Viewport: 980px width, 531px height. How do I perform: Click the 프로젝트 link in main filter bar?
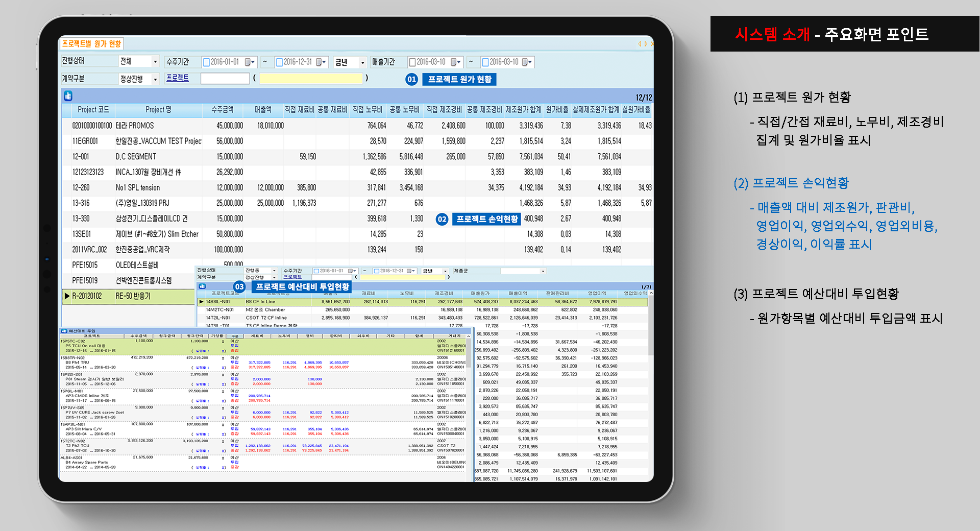coord(178,78)
